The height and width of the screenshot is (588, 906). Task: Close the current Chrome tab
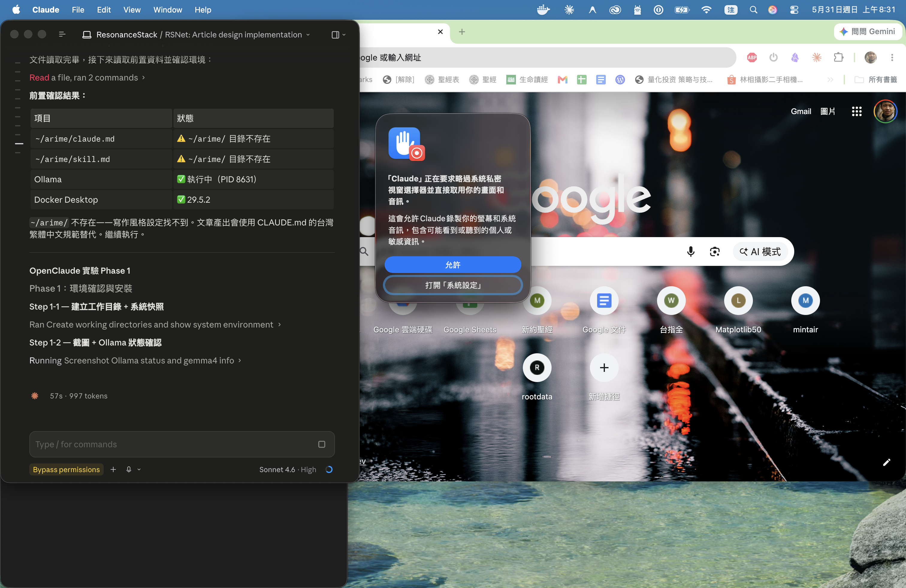click(440, 31)
